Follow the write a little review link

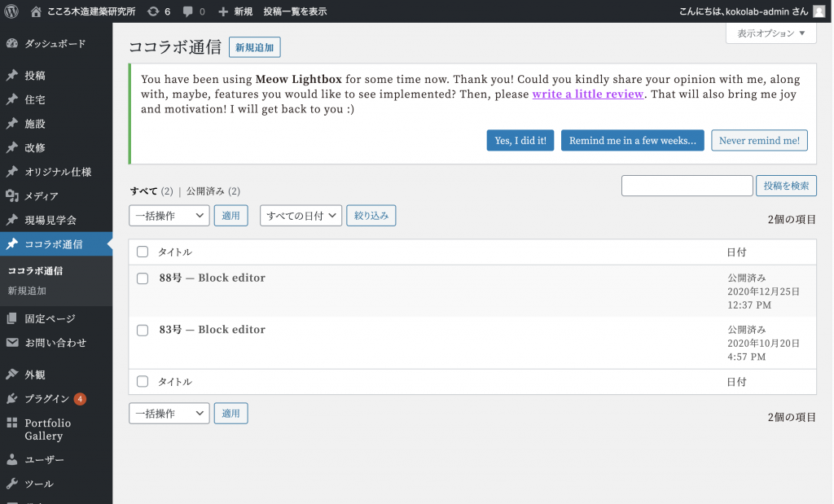pos(588,94)
